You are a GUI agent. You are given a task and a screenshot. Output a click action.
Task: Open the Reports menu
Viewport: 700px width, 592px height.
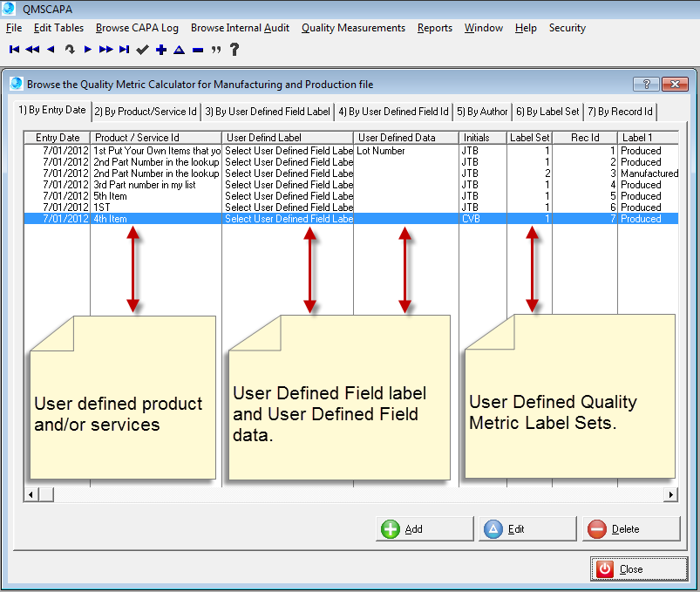434,28
